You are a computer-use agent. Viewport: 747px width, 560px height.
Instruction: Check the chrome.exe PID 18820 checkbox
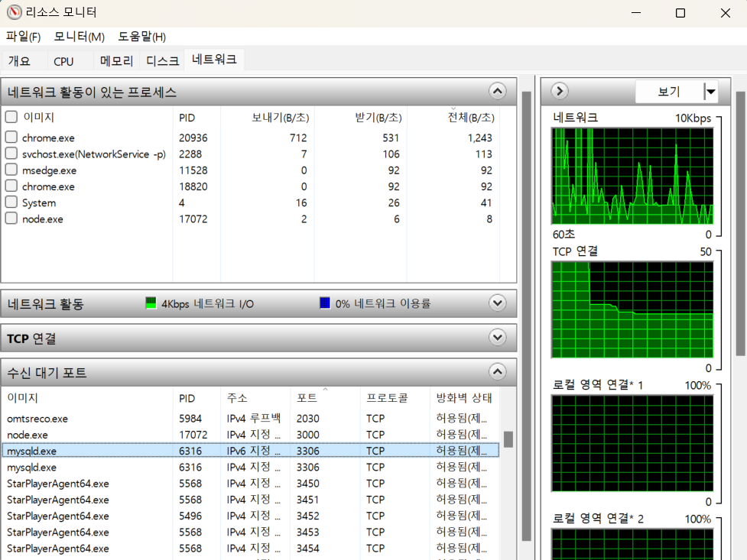tap(11, 186)
